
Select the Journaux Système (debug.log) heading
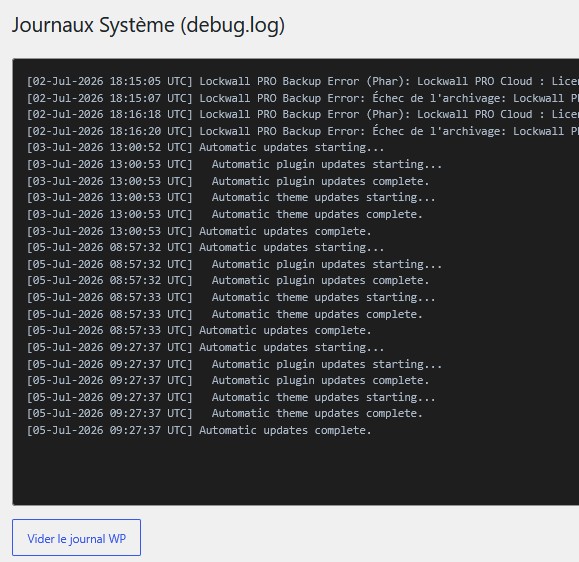tap(148, 25)
